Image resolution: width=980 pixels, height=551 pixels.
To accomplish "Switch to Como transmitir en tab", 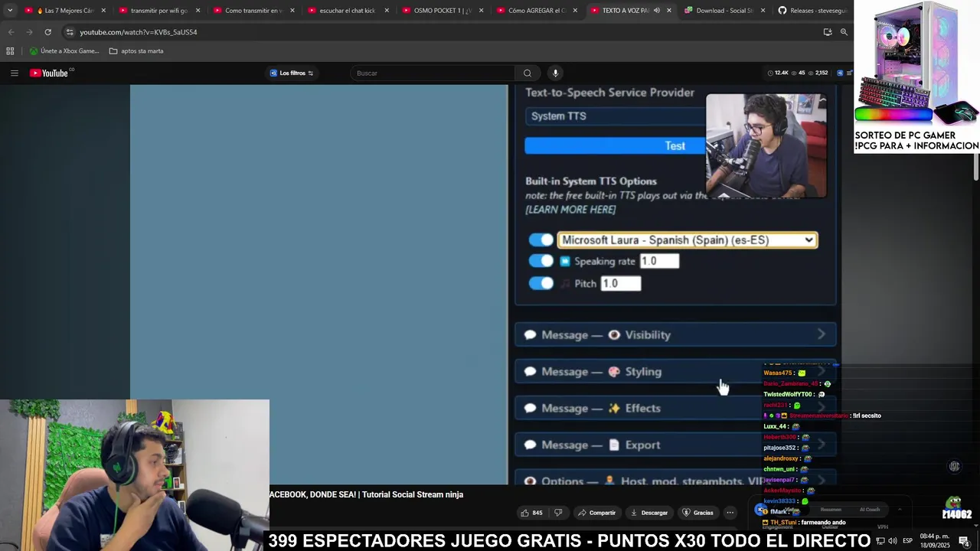I will coord(253,11).
